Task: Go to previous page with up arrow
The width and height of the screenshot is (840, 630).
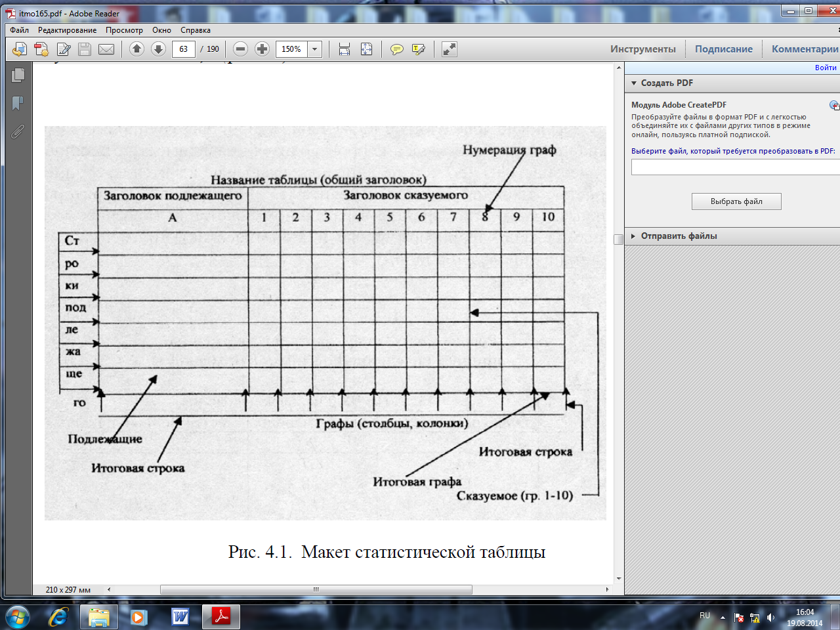Action: 136,49
